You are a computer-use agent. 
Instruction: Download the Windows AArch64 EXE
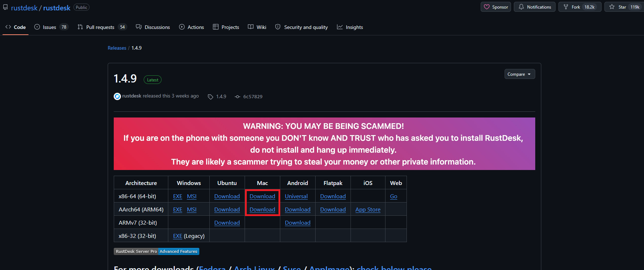[178, 210]
